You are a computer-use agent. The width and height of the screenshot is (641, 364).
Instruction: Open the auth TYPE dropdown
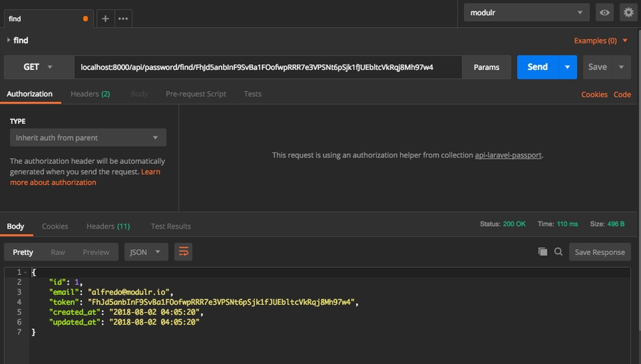(x=88, y=137)
